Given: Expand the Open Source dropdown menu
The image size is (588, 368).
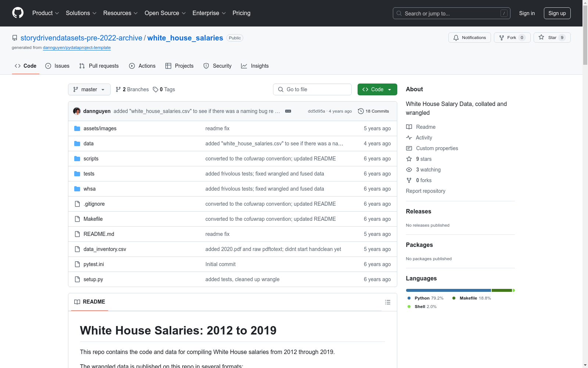Looking at the screenshot, I should coord(165,13).
